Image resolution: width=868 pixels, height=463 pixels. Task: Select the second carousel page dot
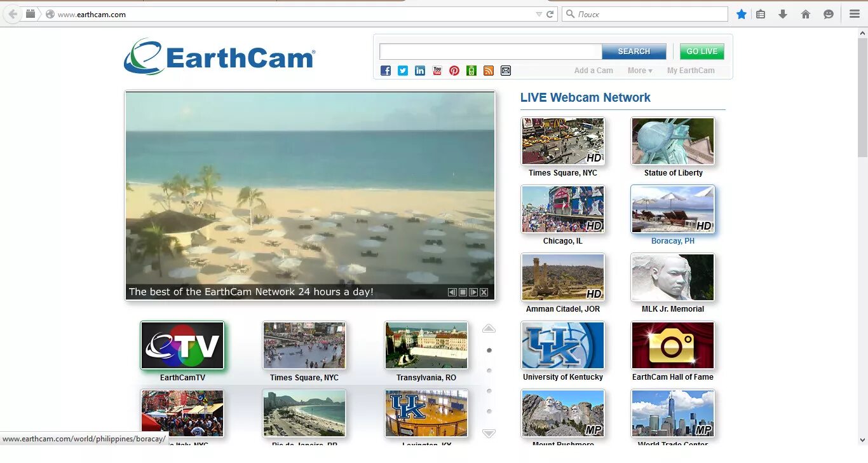[489, 371]
